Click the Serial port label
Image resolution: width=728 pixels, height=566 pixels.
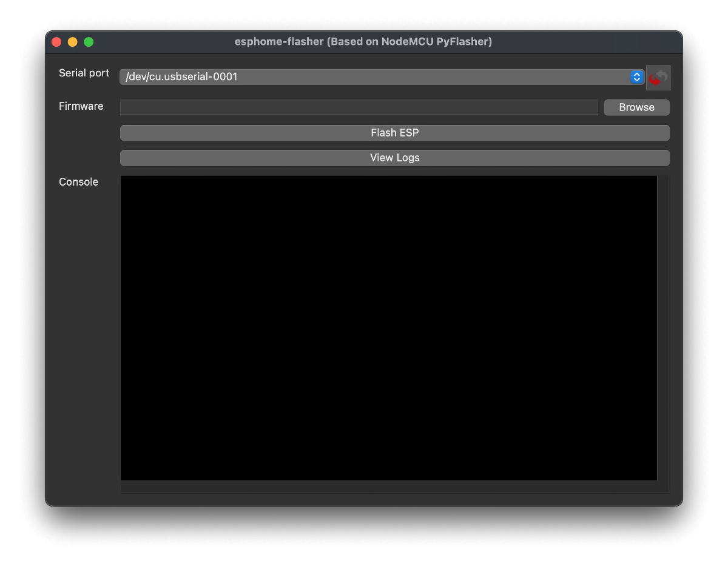coord(84,73)
